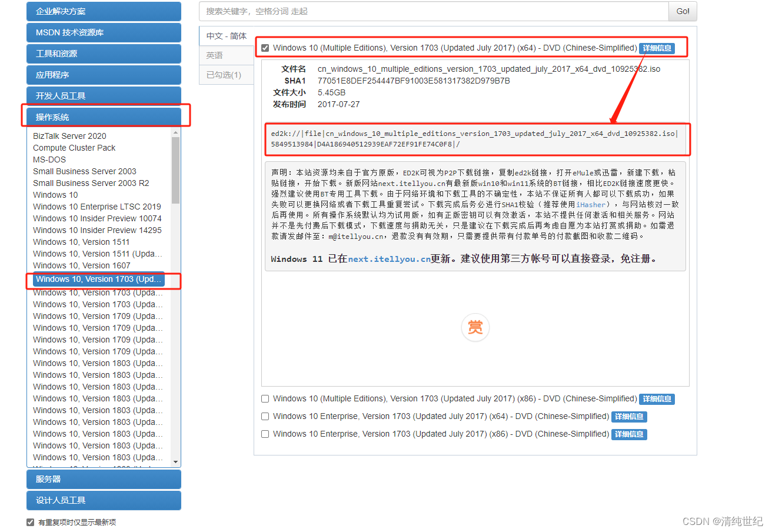This screenshot has width=772, height=532.
Task: Select Windows 10 Enterprise LTSC 2019
Action: click(97, 207)
